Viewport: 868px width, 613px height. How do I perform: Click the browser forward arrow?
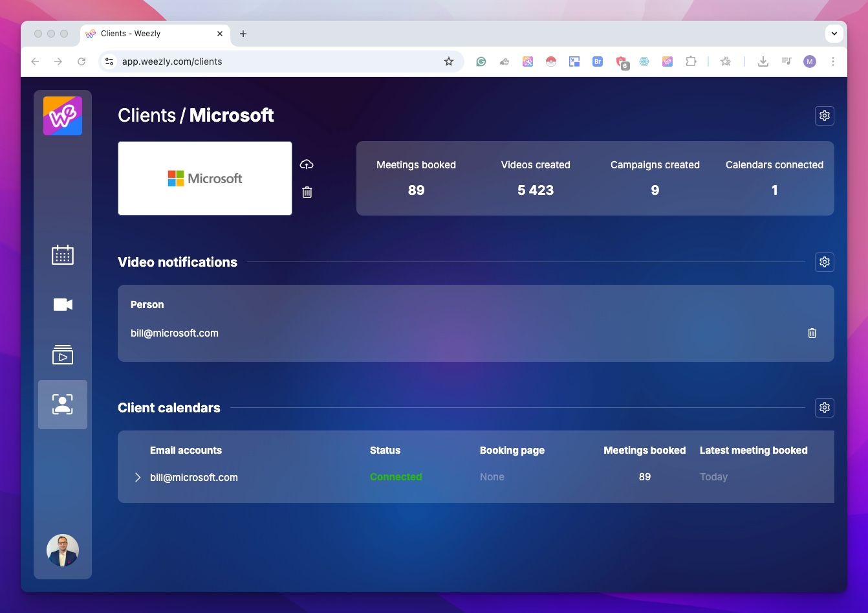pyautogui.click(x=58, y=61)
